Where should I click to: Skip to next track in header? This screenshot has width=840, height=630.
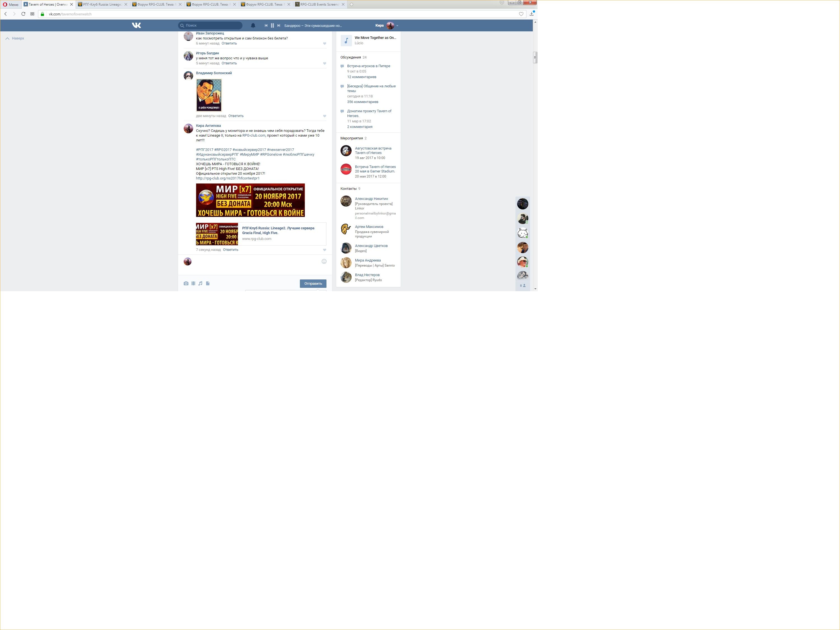click(x=279, y=25)
